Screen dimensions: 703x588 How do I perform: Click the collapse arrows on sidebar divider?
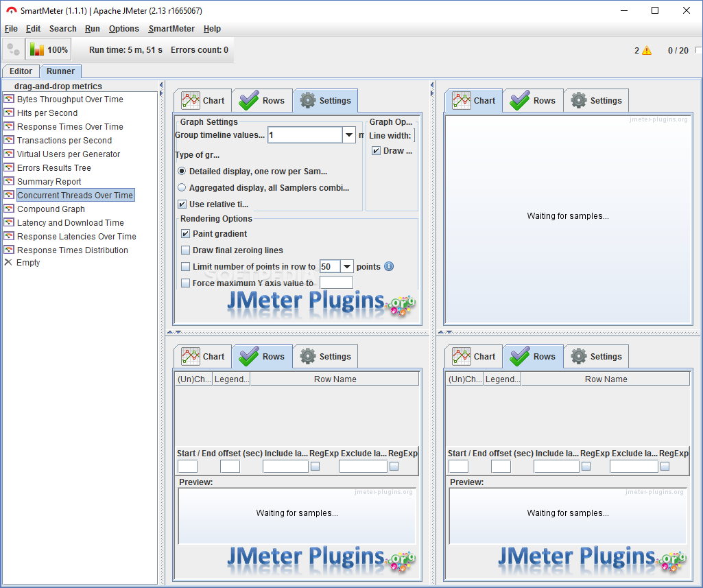(161, 89)
